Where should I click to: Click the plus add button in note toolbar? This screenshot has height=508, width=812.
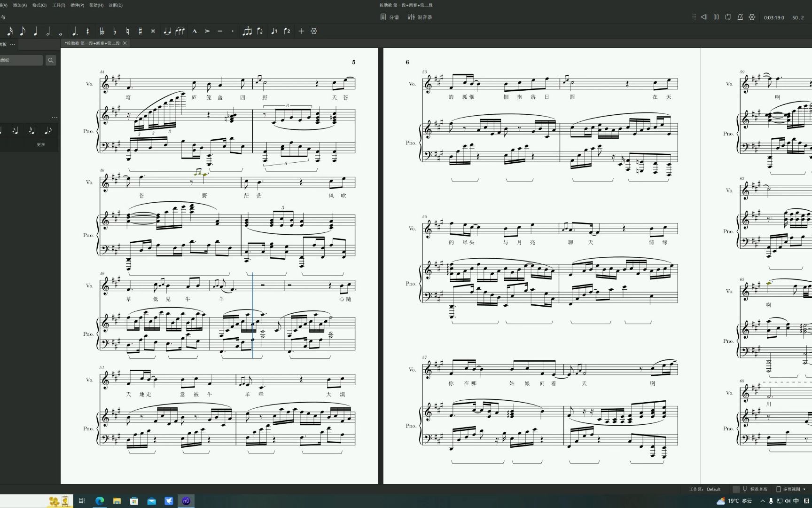tap(301, 31)
